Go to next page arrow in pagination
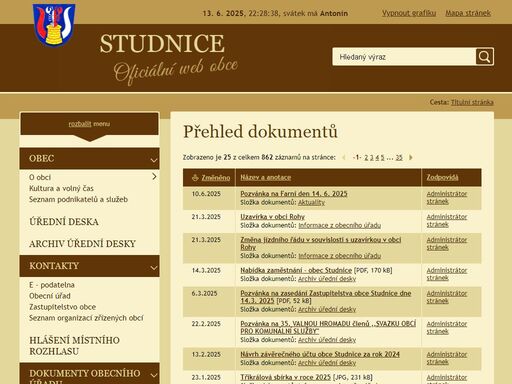Screen dimensions: 512x384 [411, 157]
